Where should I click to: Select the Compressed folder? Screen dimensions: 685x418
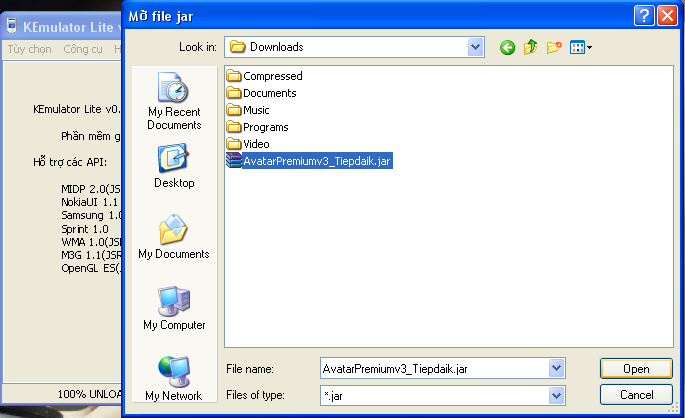click(264, 76)
